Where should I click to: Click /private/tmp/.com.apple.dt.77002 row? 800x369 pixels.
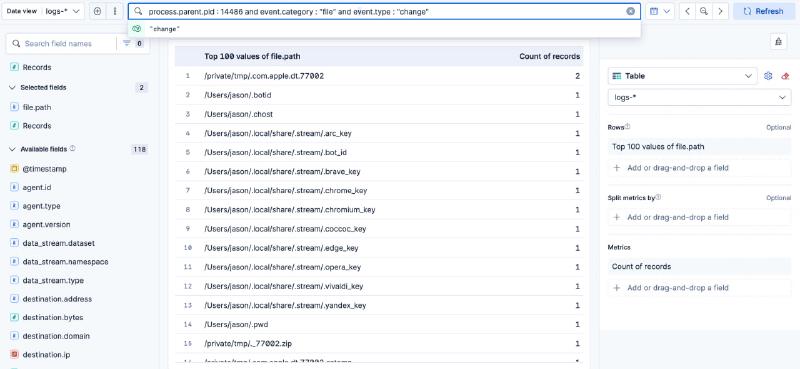click(379, 76)
